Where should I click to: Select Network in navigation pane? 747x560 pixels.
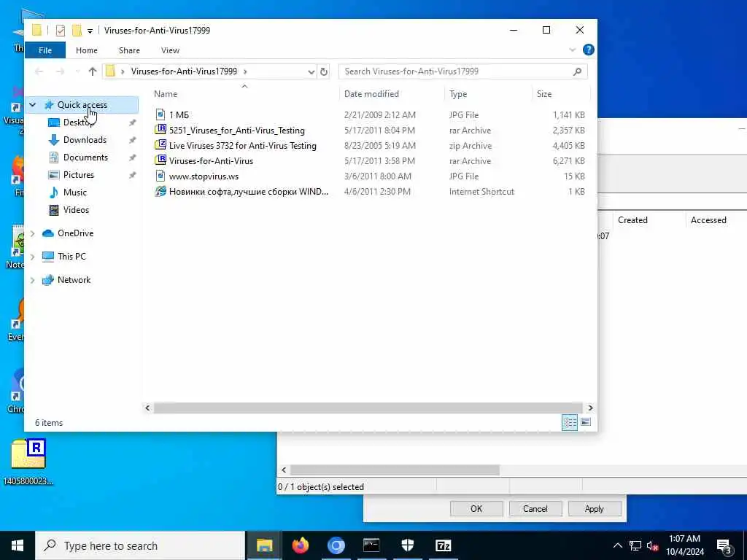point(74,280)
